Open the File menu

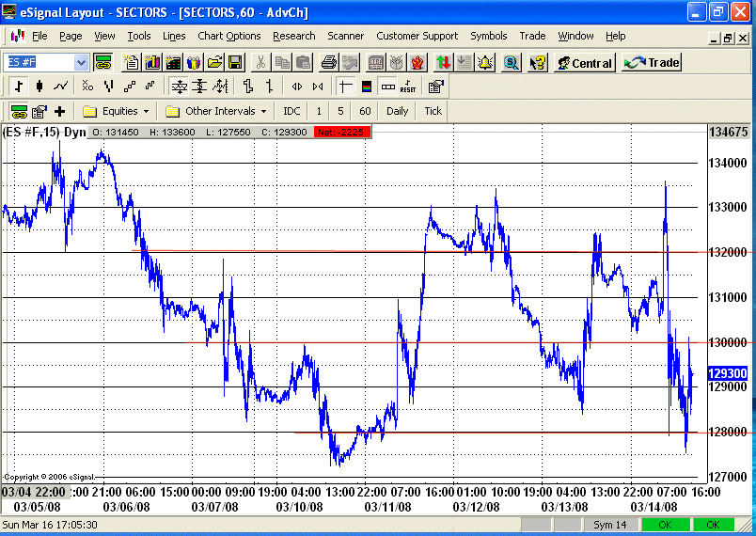39,36
